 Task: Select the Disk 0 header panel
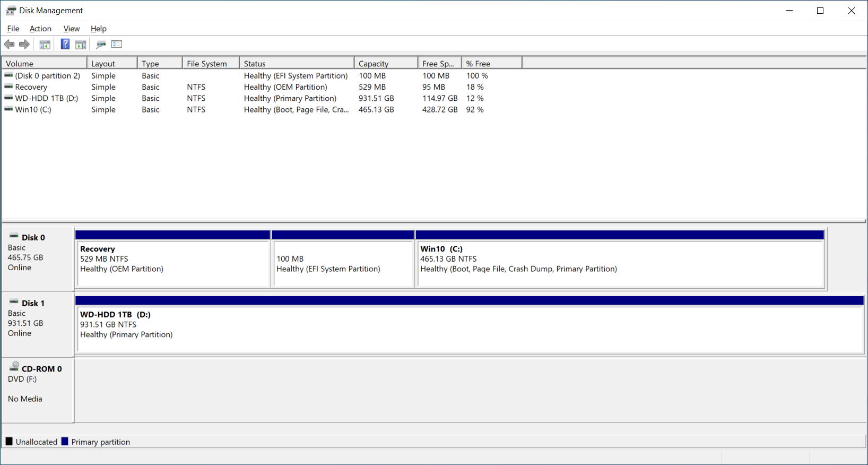tap(38, 259)
